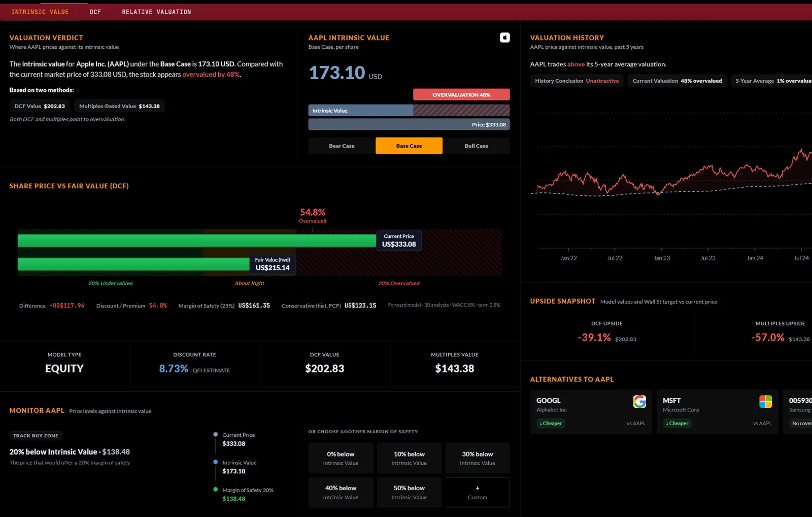Click the red 'overvalued by 48%' text

pyautogui.click(x=211, y=74)
